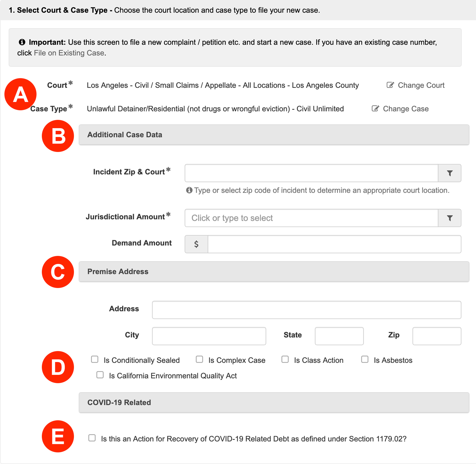The width and height of the screenshot is (476, 464).
Task: Enable the COVID-19 Related Debt checkbox
Action: pyautogui.click(x=92, y=438)
